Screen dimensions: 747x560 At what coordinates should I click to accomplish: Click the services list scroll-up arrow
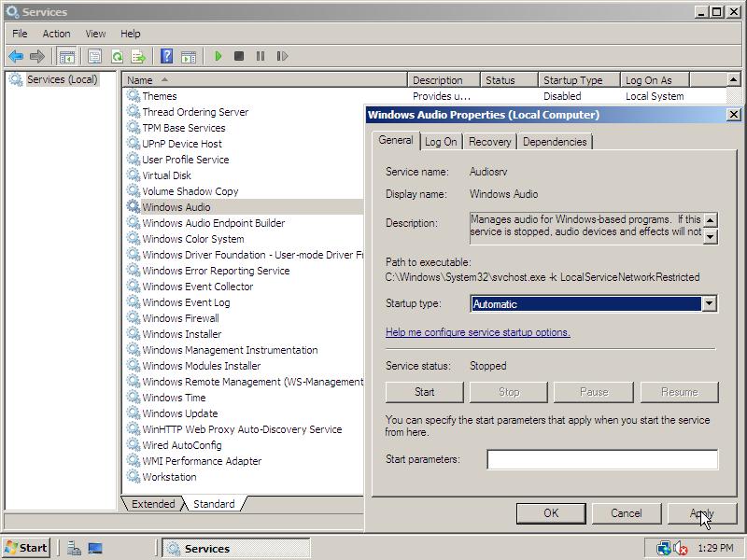(734, 79)
